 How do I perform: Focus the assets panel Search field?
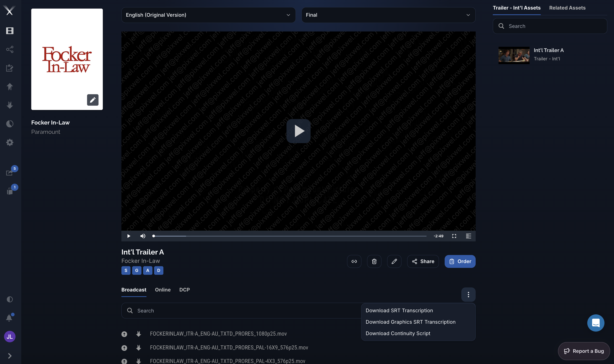click(x=550, y=26)
